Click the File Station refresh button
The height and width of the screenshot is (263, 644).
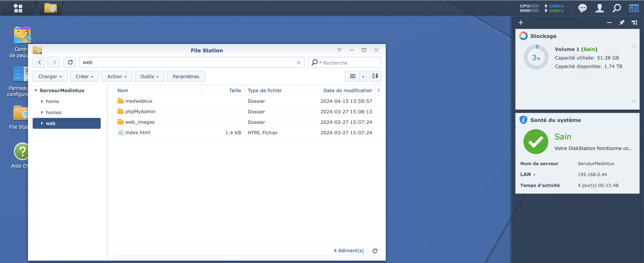click(70, 62)
